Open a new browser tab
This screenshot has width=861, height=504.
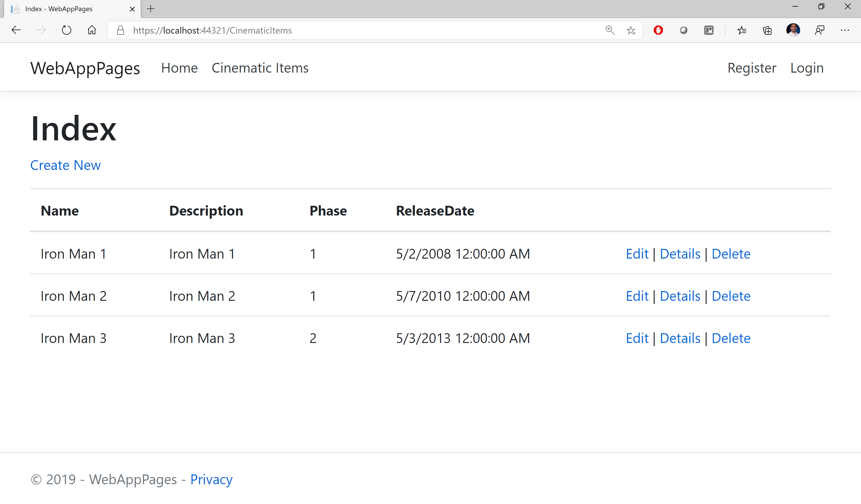151,9
